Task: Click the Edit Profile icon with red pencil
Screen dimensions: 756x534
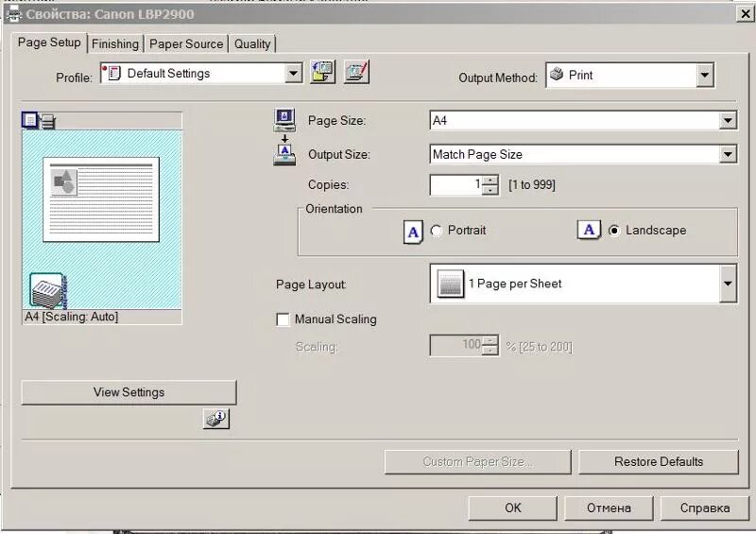Action: [356, 73]
